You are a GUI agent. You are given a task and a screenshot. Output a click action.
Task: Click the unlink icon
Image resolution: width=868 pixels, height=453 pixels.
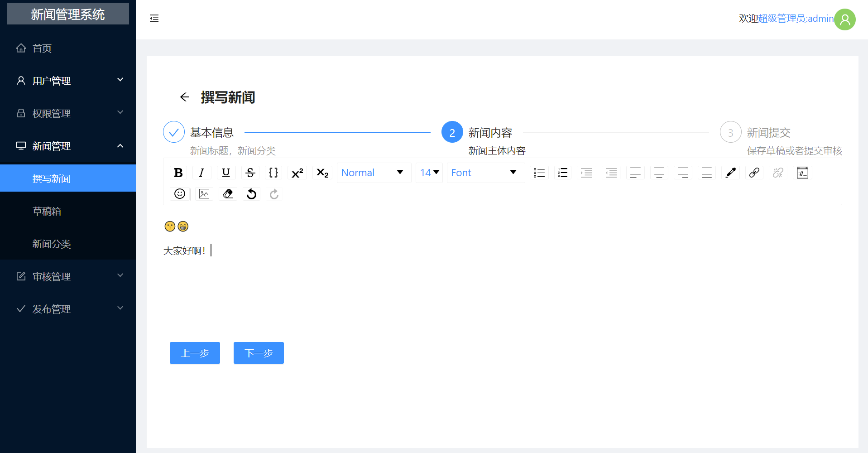click(x=778, y=173)
